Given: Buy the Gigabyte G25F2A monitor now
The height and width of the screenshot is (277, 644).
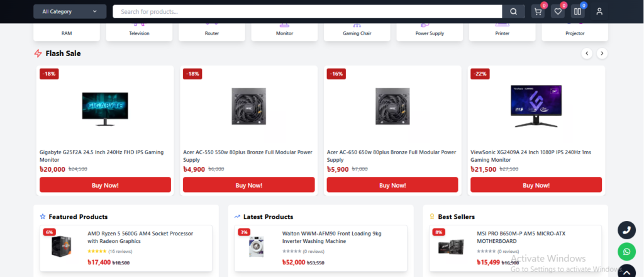Looking at the screenshot, I should pyautogui.click(x=105, y=185).
